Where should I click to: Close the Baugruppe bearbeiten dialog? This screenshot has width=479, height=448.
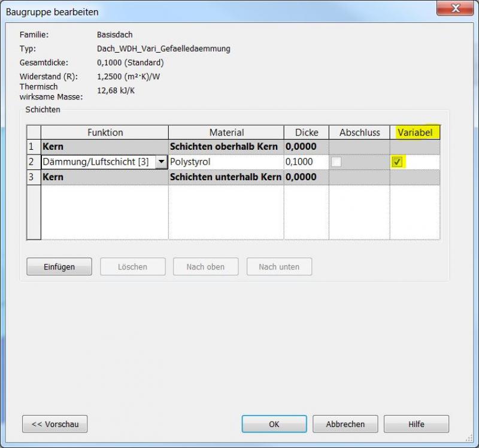pos(456,8)
